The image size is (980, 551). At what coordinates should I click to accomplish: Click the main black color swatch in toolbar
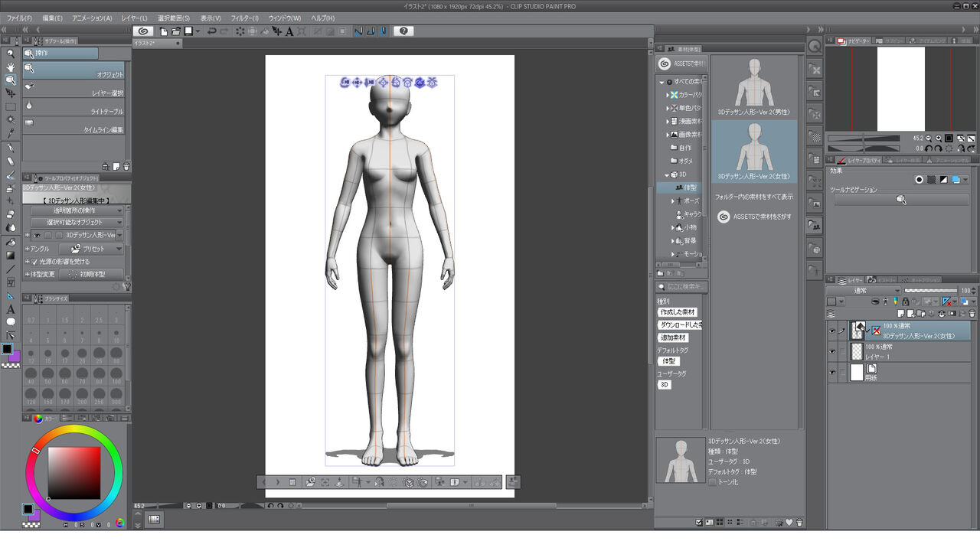7,349
